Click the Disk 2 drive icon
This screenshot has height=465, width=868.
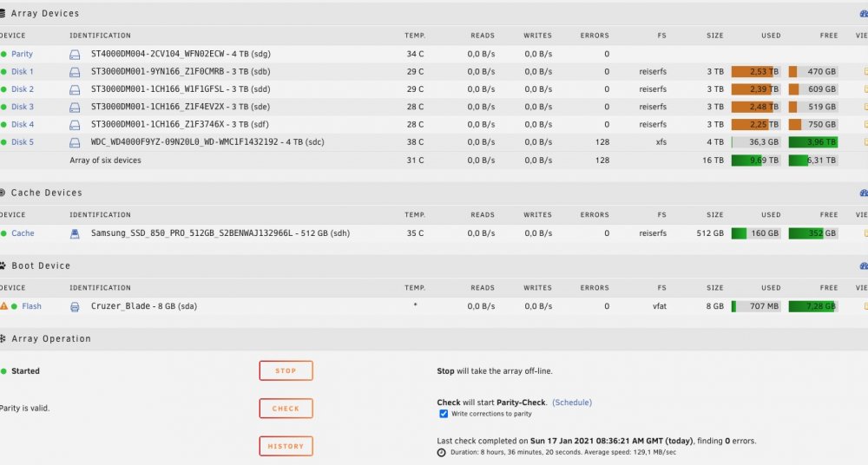tap(75, 89)
